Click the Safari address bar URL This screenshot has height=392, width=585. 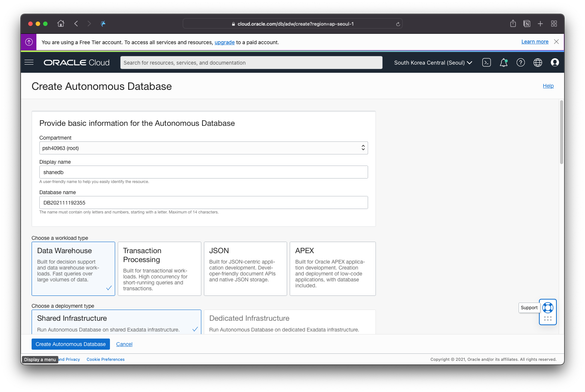[x=295, y=24]
